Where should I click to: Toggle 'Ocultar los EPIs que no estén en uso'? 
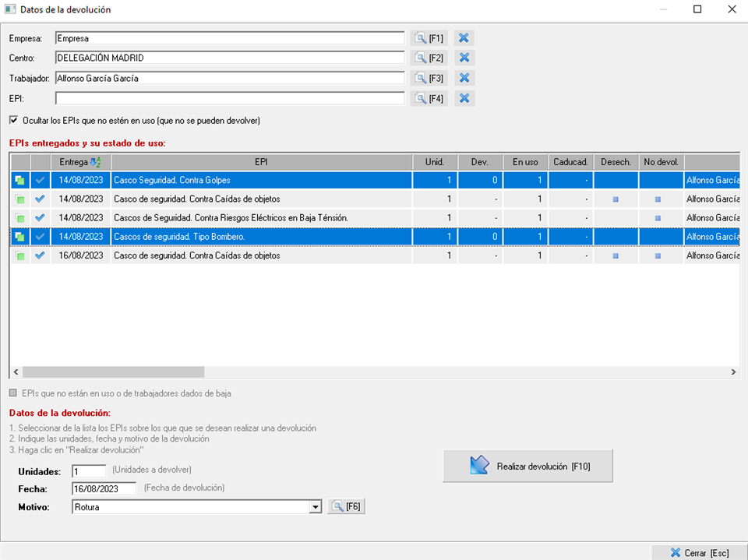coord(13,120)
